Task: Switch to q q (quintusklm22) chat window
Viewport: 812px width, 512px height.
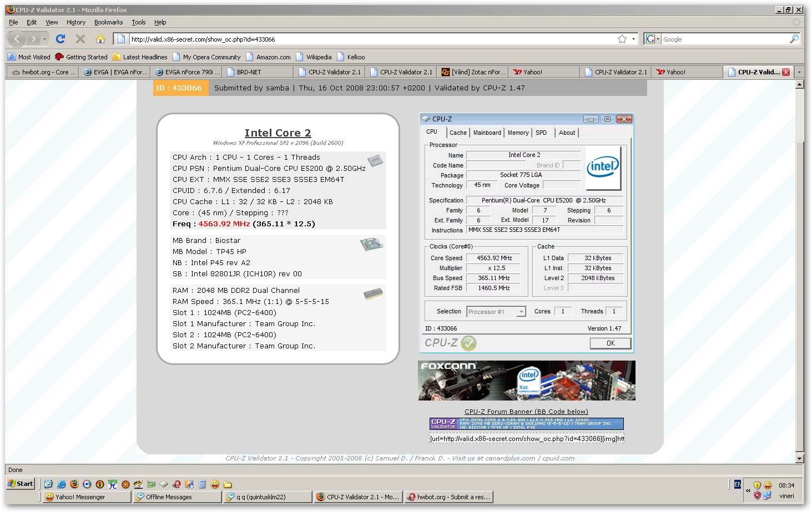Action: pyautogui.click(x=268, y=497)
